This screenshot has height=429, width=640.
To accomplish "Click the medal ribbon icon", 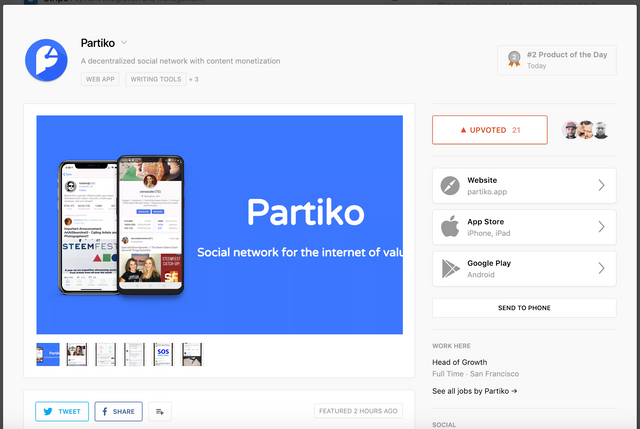I will click(514, 59).
